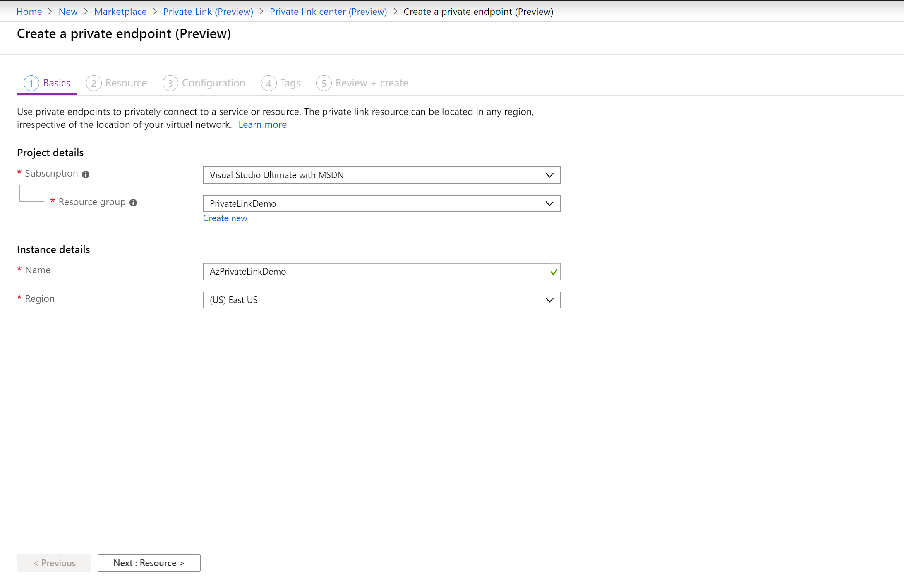904x588 pixels.
Task: Click Create new resource group link
Action: pyautogui.click(x=225, y=218)
